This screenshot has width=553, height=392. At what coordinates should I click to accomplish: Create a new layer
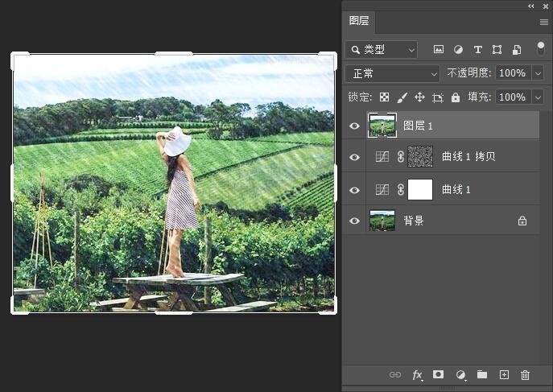tap(504, 374)
